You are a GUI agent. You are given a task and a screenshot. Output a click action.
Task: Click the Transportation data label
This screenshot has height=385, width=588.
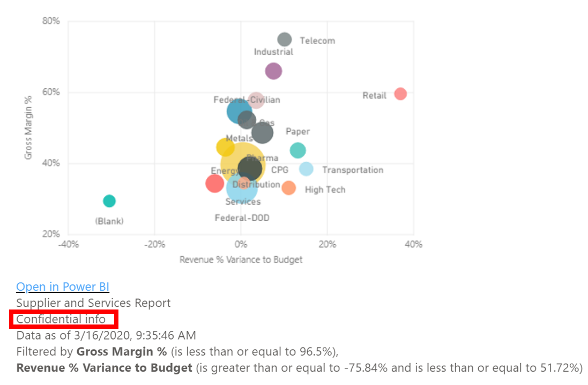click(x=353, y=170)
